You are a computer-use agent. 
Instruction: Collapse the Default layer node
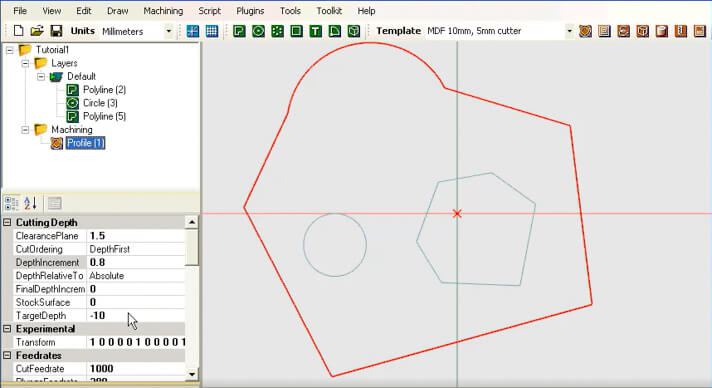point(41,76)
